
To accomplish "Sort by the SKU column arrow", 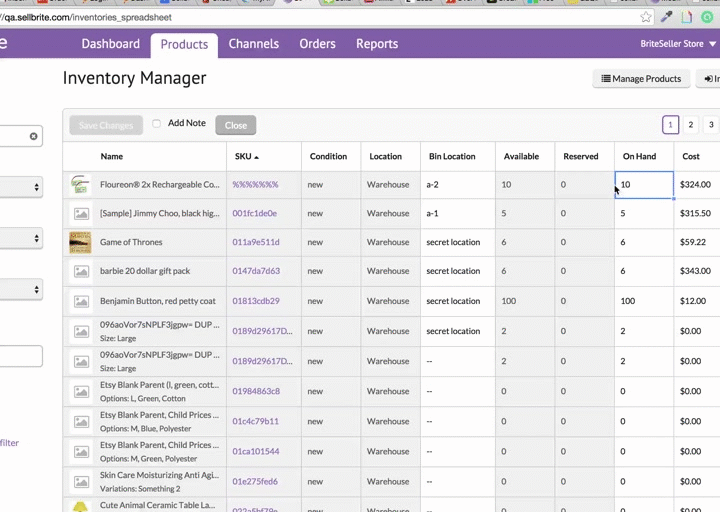I will (256, 157).
